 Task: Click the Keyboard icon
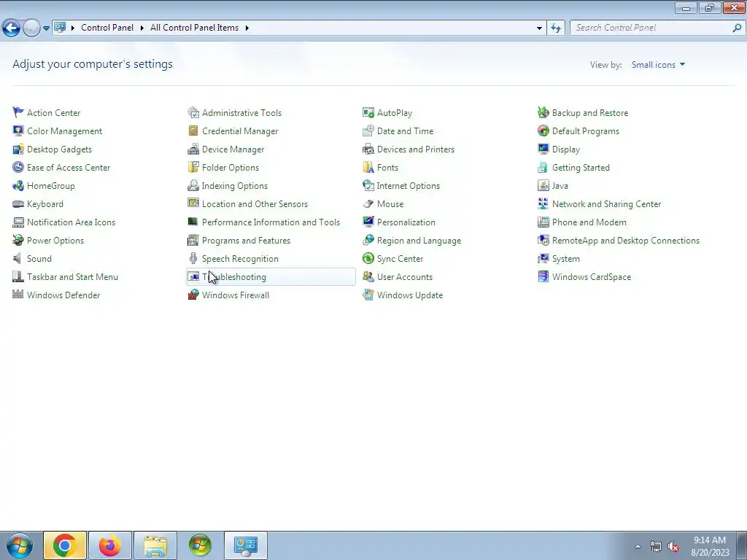tap(18, 204)
